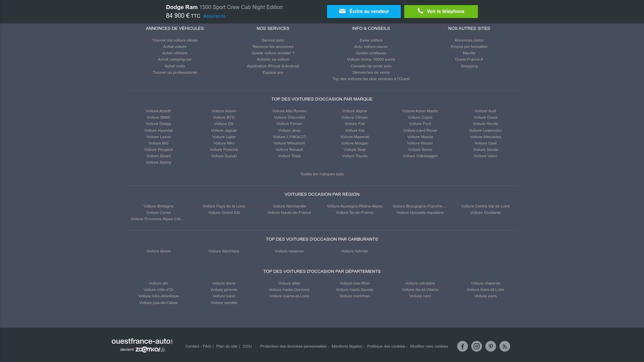Open Achat moto link

tap(175, 66)
